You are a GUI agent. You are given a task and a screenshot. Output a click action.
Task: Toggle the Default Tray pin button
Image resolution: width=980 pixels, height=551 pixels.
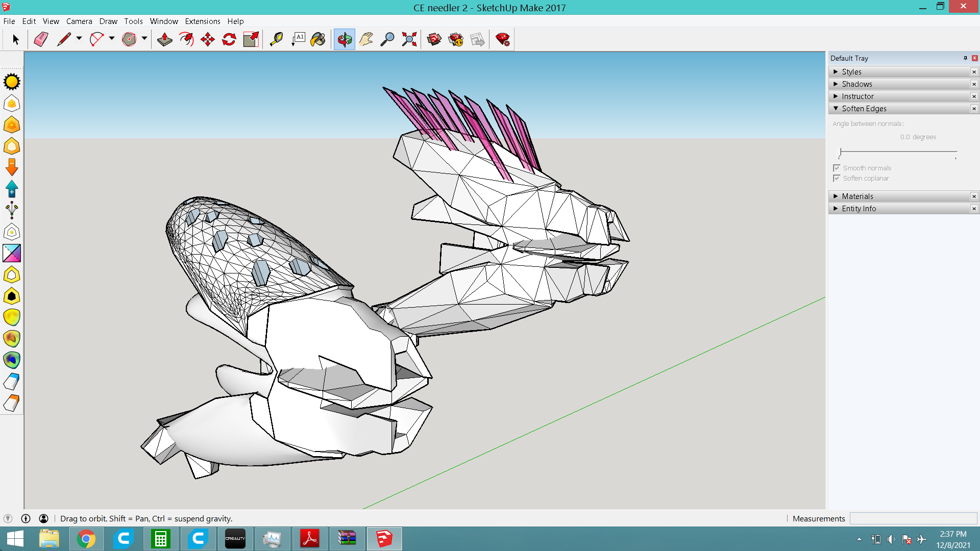tap(965, 58)
